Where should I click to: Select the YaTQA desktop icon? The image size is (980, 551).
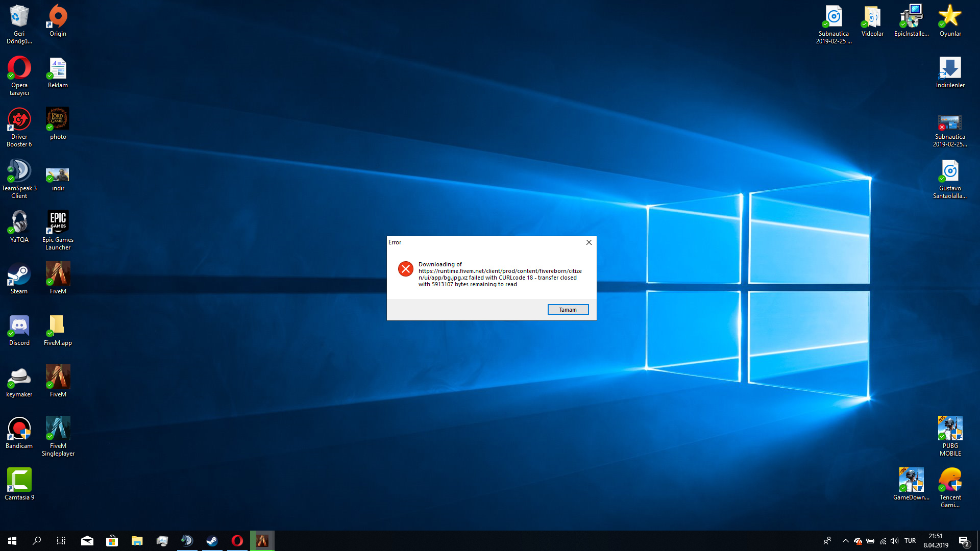point(19,227)
